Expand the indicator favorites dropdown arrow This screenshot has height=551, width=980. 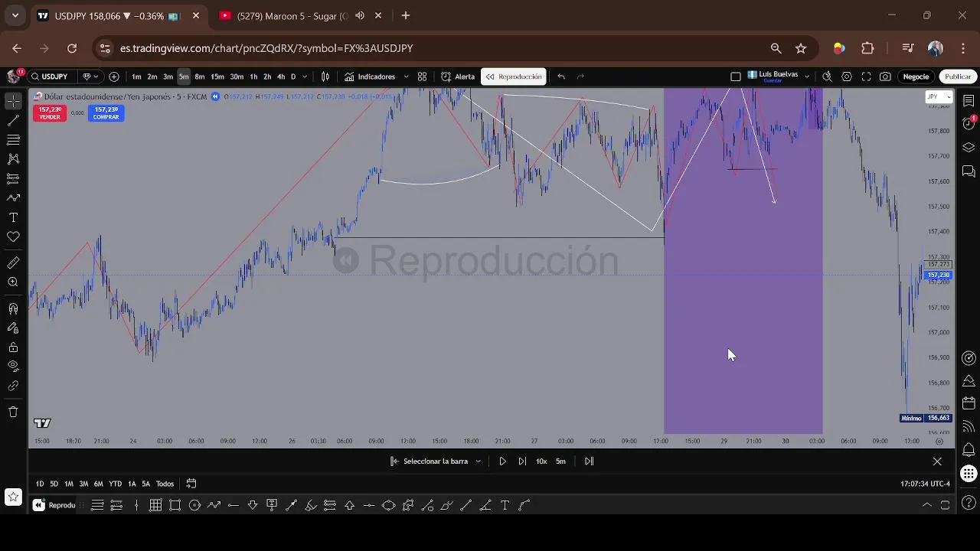pos(406,77)
